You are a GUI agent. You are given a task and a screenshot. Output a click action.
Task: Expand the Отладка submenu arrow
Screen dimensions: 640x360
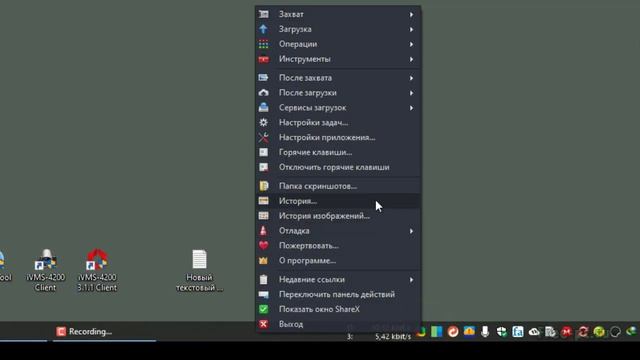(411, 231)
